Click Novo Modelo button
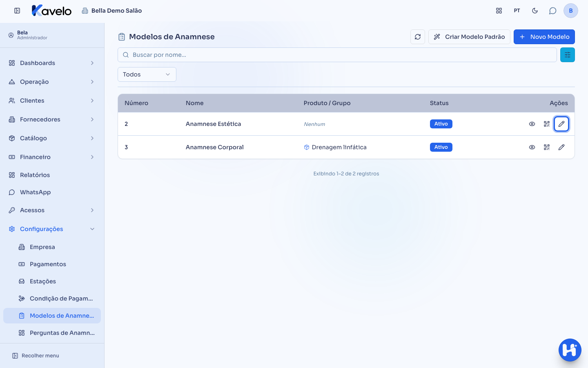Viewport: 588px width, 368px height. [x=544, y=37]
